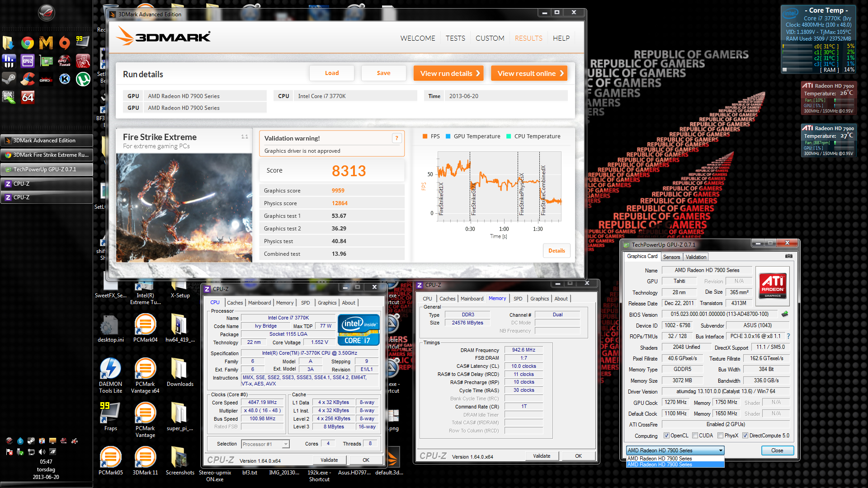Switch to 3DMark Advanced Edition taskbar button
This screenshot has height=488, width=868.
click(47, 141)
